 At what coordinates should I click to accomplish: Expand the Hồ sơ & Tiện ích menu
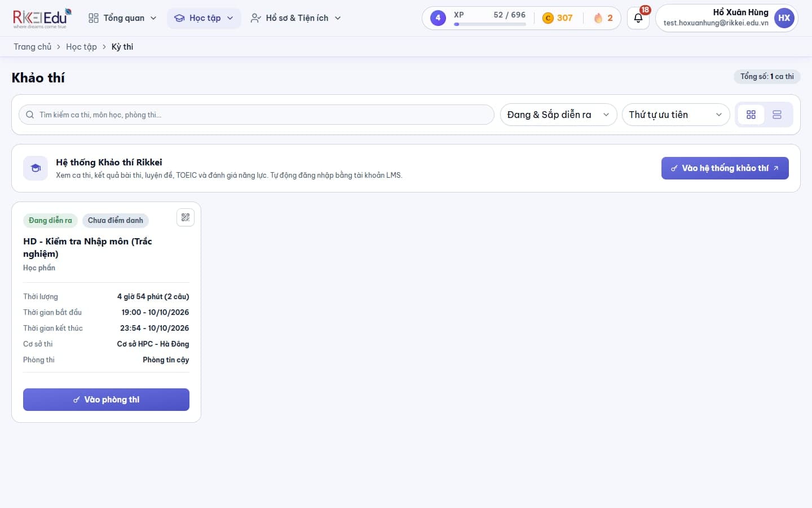(x=296, y=18)
